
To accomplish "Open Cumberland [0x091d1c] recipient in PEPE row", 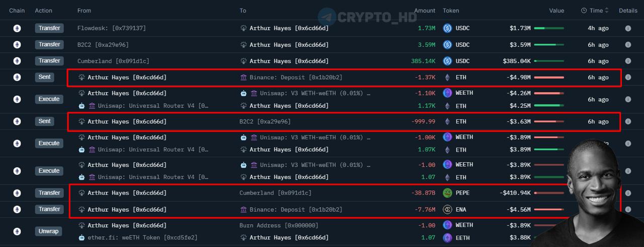I will click(275, 193).
